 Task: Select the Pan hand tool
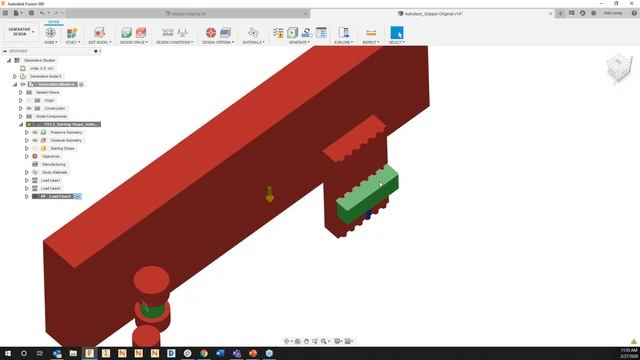pos(307,341)
